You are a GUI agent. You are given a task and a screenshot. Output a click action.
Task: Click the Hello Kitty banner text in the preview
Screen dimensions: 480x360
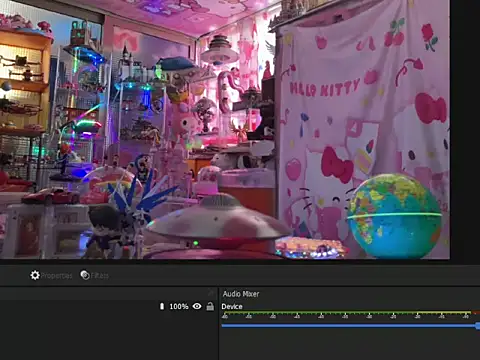(x=324, y=88)
